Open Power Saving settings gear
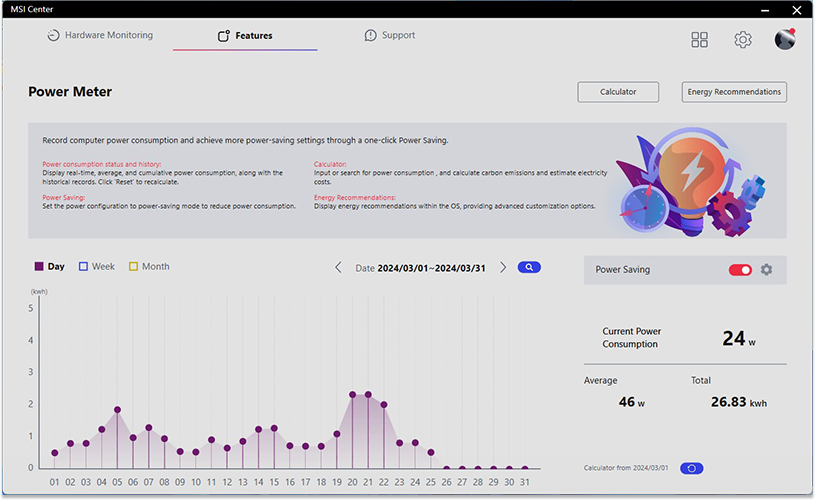Image resolution: width=815 pixels, height=500 pixels. pyautogui.click(x=767, y=270)
